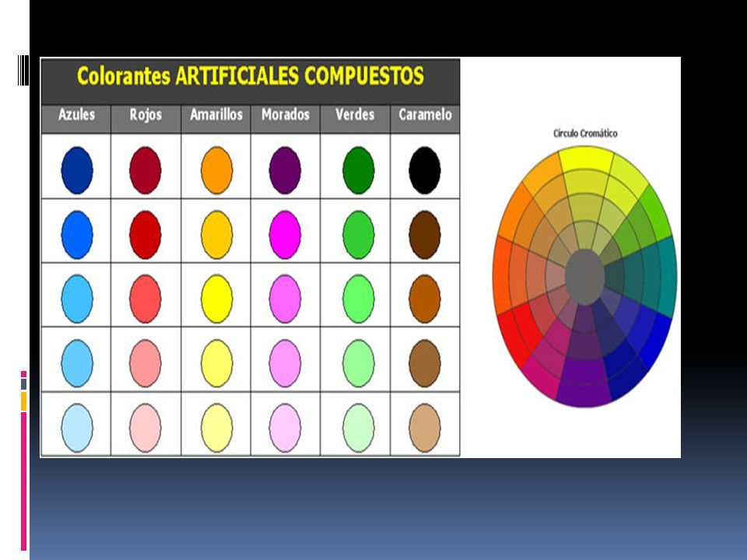Viewport: 747px width, 560px height.
Task: Select the pure red swatch under Rojos
Action: [x=146, y=235]
